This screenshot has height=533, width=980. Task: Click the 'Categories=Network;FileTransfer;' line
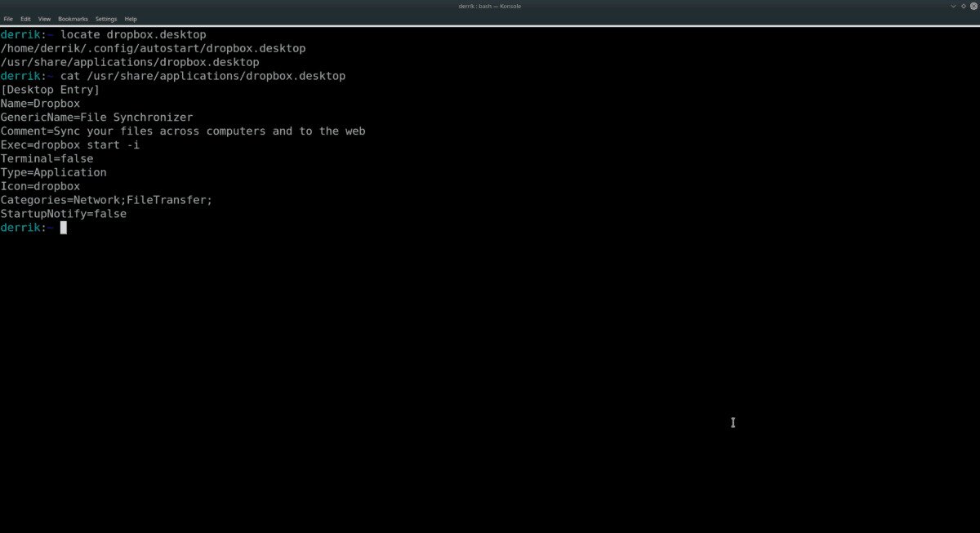tap(106, 200)
